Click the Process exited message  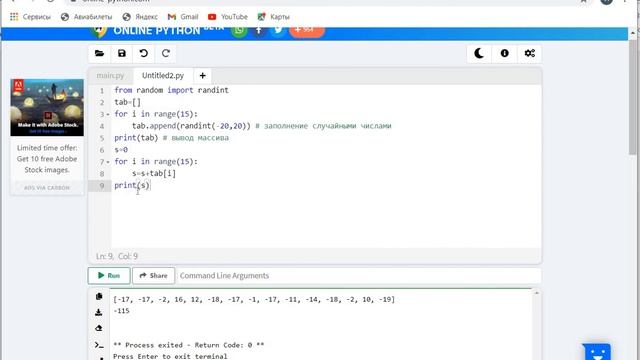[189, 345]
